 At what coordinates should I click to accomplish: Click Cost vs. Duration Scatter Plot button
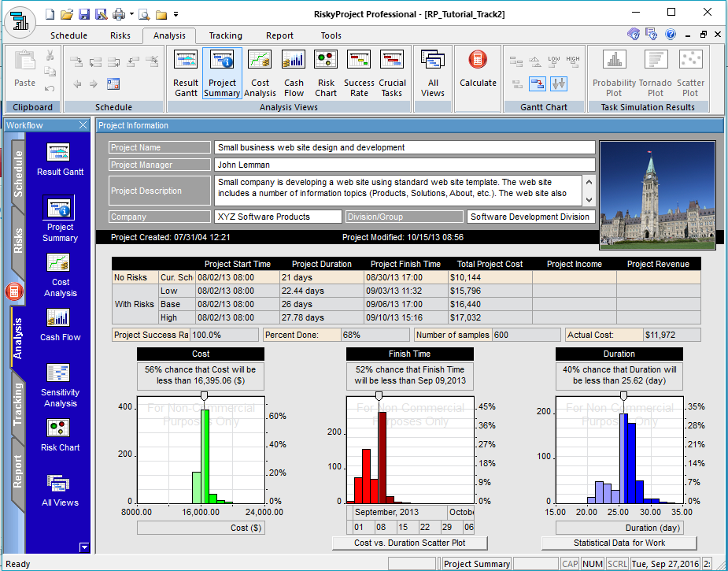coord(409,543)
